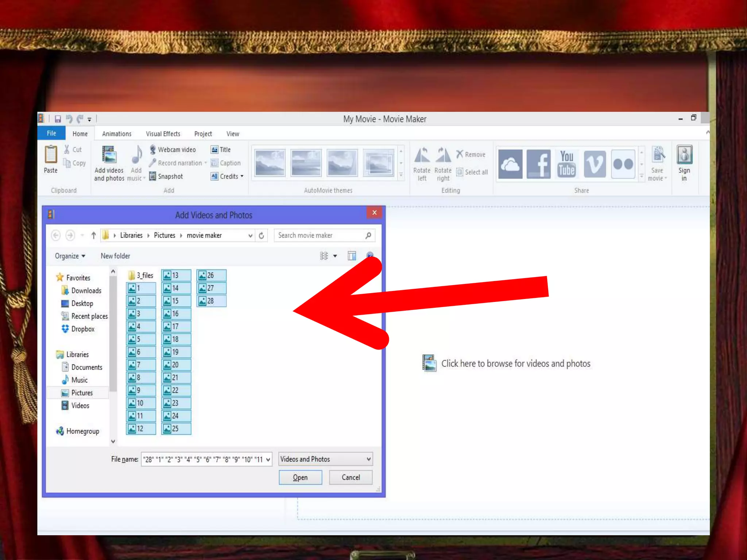
Task: Click the Webcam video icon
Action: [x=153, y=149]
